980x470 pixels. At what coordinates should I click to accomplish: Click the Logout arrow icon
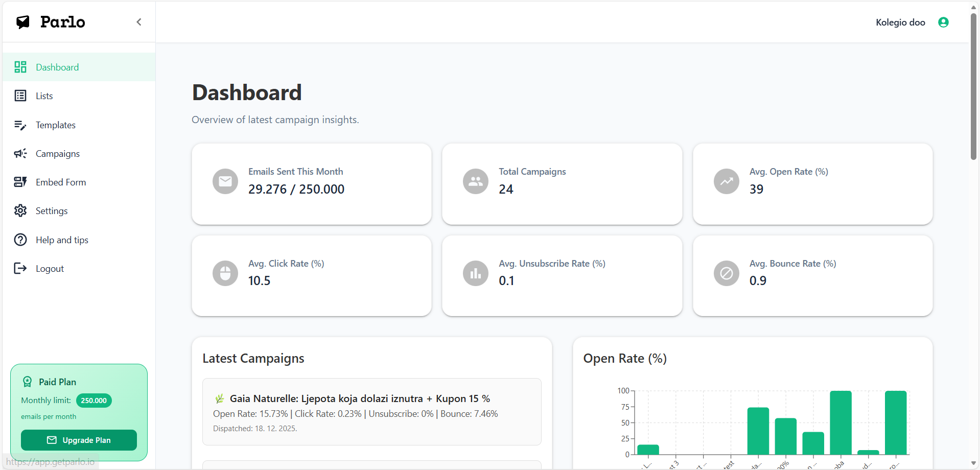[x=20, y=269]
